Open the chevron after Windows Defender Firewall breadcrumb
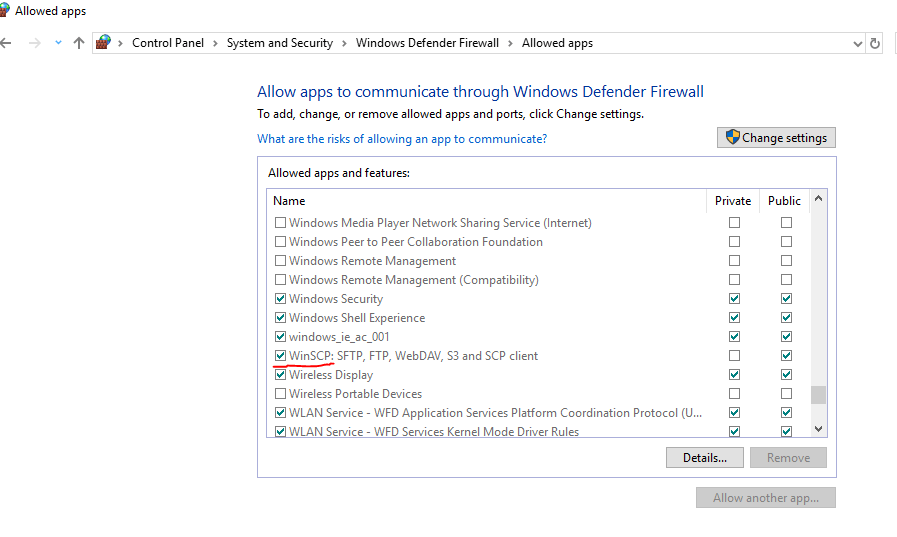The image size is (897, 537). 510,43
